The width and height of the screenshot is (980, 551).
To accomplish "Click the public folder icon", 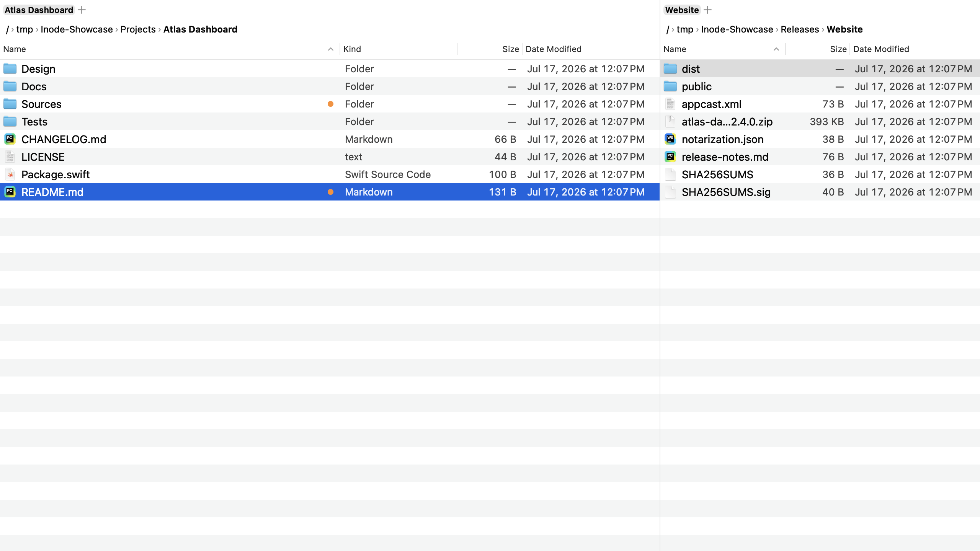I will click(x=670, y=86).
